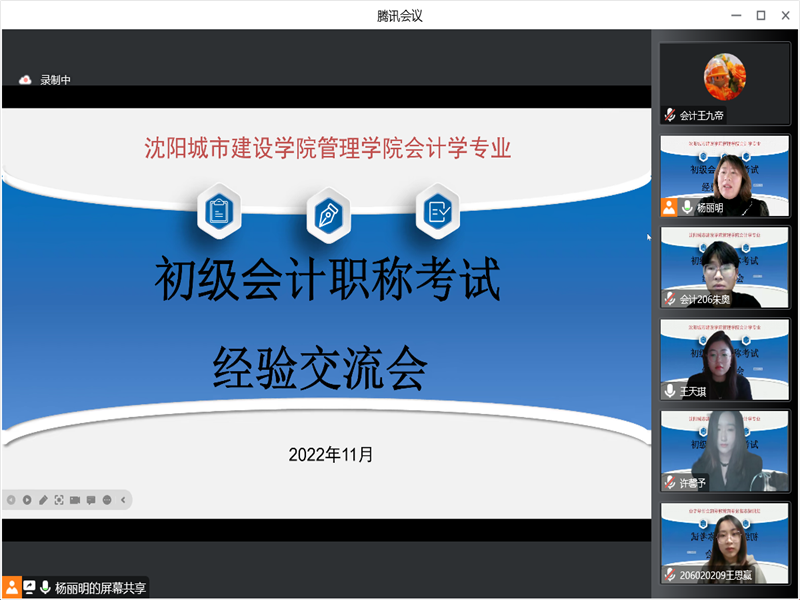800x600 pixels.
Task: Open the chat bubble icon
Action: tap(92, 500)
